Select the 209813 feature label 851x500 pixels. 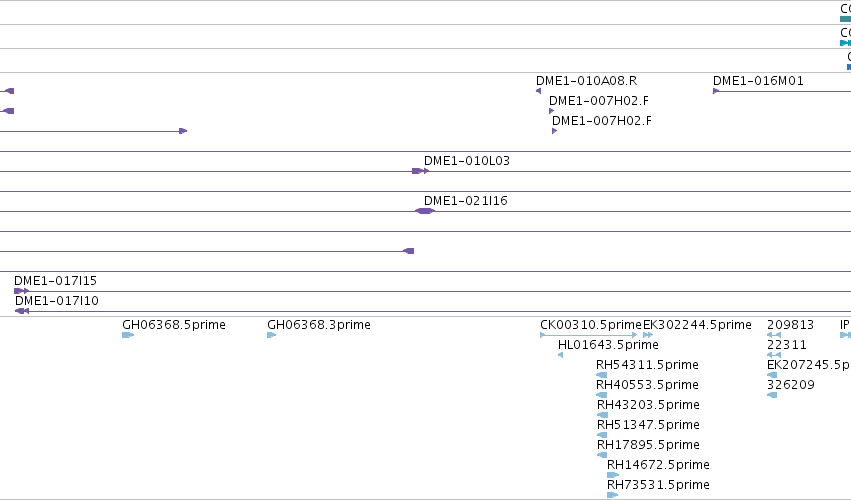(x=790, y=325)
